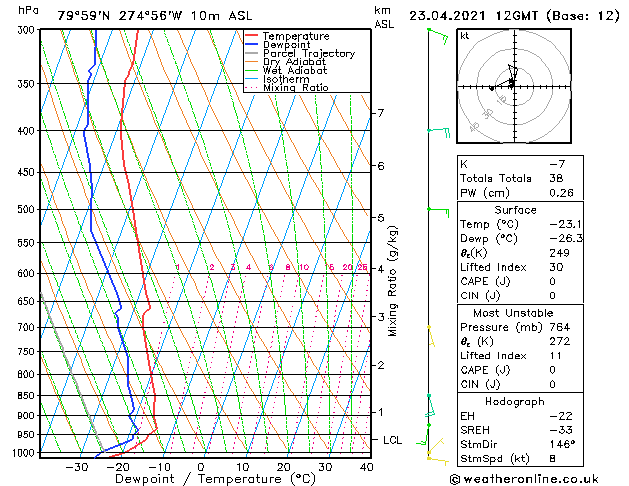The width and height of the screenshot is (629, 486).
Task: Click the red Temperature legend entry
Action: tap(298, 36)
